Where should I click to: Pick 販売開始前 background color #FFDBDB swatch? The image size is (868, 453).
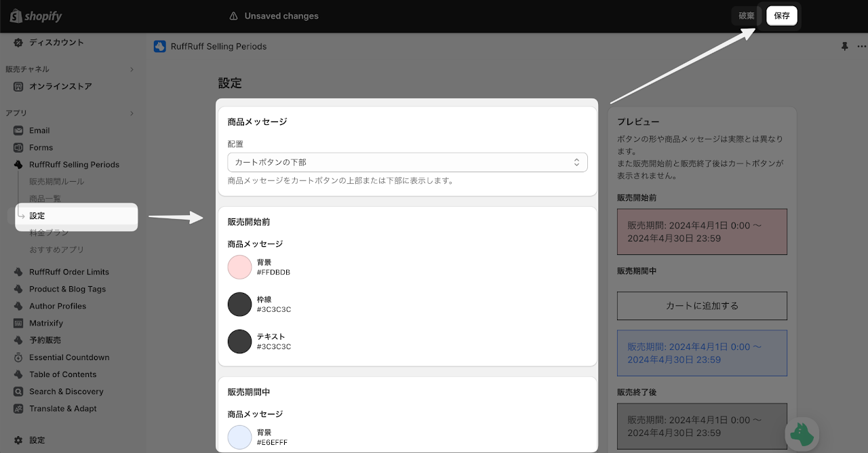240,267
